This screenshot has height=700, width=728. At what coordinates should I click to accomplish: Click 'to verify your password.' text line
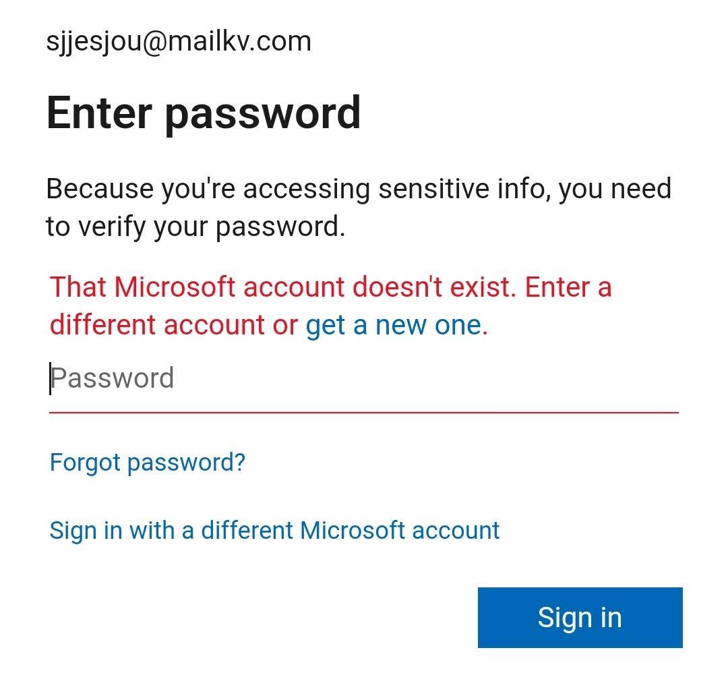pyautogui.click(x=195, y=227)
